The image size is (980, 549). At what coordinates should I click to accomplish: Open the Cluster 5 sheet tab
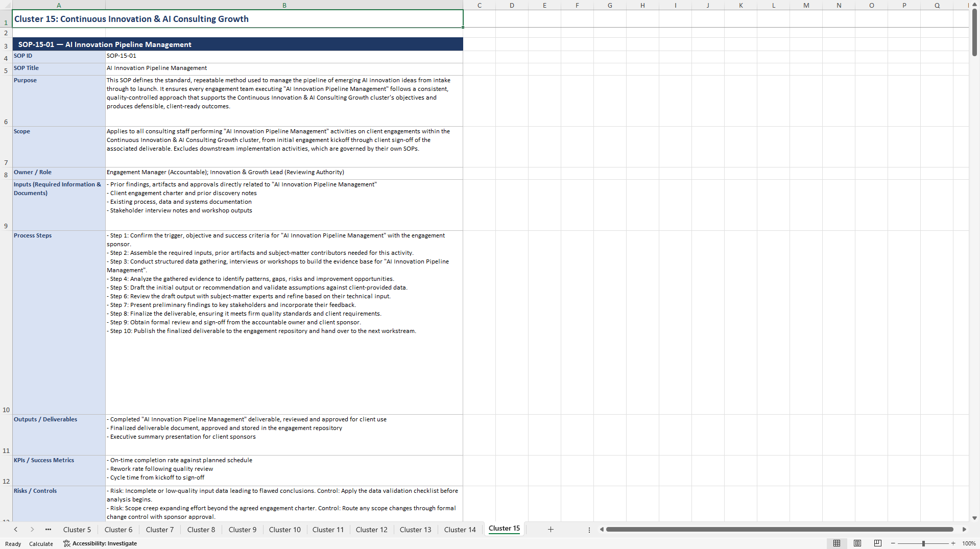pos(77,530)
